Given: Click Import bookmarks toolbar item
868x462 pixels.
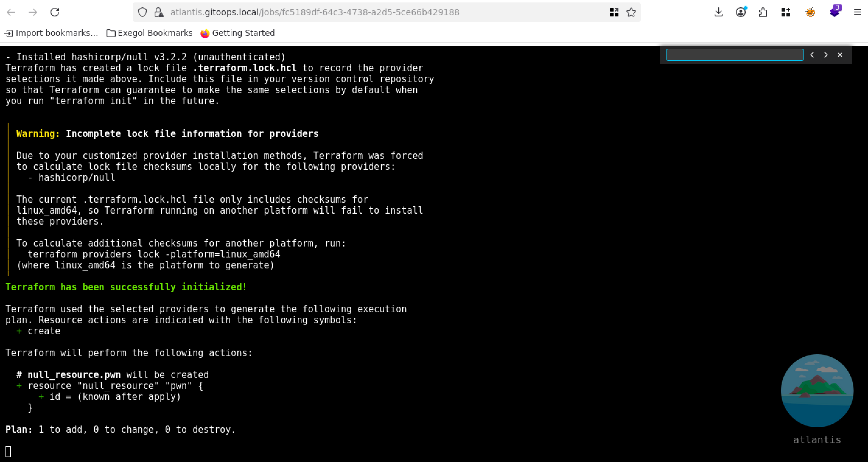Looking at the screenshot, I should [x=51, y=33].
